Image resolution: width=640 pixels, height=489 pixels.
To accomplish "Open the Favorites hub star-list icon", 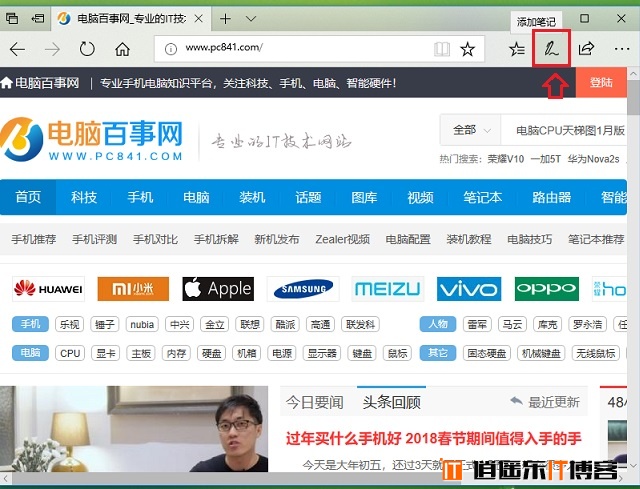I will point(517,49).
